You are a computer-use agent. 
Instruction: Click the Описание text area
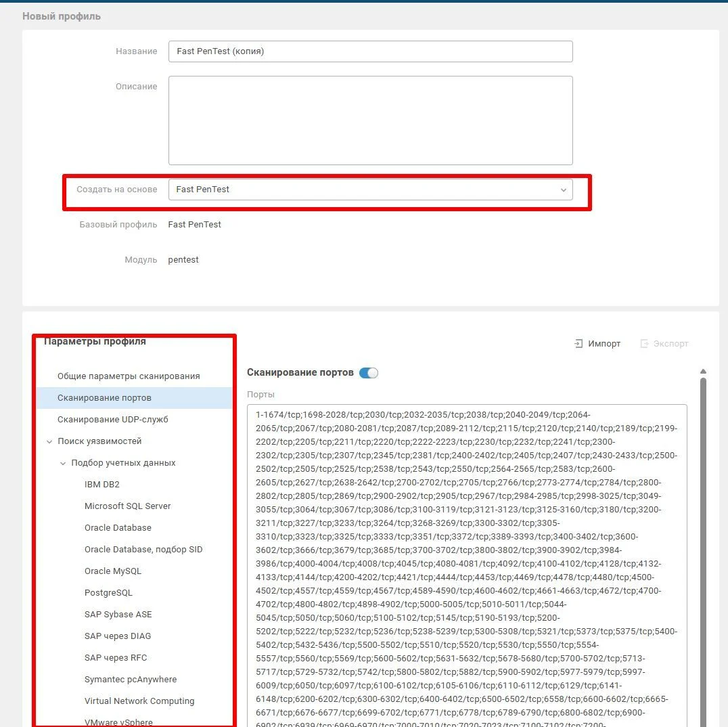[x=371, y=120]
